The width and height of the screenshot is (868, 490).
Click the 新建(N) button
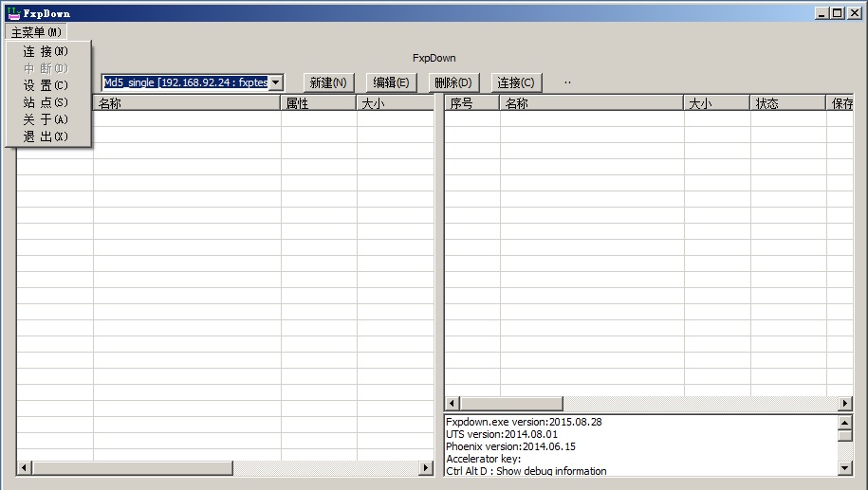coord(328,82)
